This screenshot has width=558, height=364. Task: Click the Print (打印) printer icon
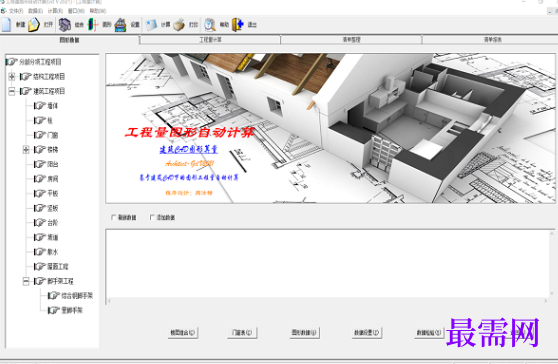click(179, 25)
